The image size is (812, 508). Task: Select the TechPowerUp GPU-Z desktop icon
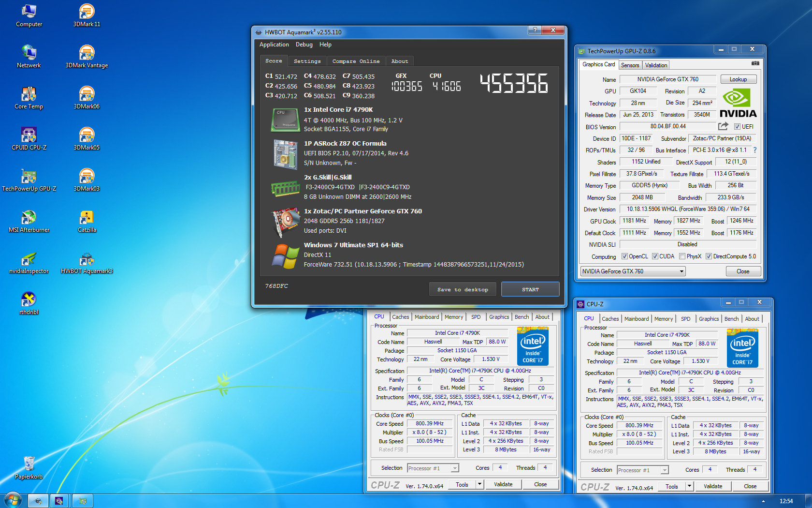[x=29, y=180]
